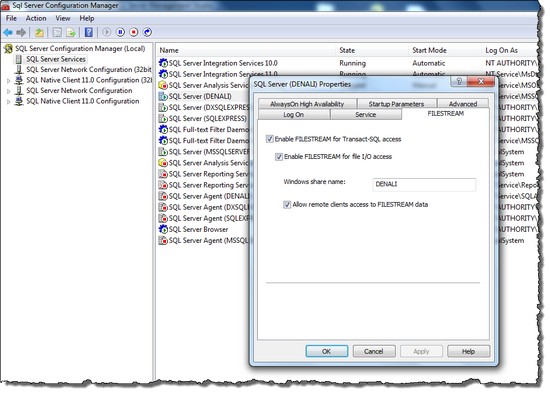Screen dimensions: 550x393
Task: Click the Back arrow toolbar icon
Action: coord(8,33)
